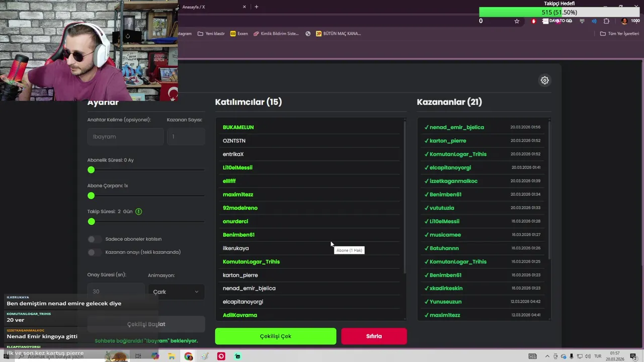Image resolution: width=644 pixels, height=362 pixels.
Task: Click the Çekilişi Başlat button
Action: pyautogui.click(x=146, y=324)
